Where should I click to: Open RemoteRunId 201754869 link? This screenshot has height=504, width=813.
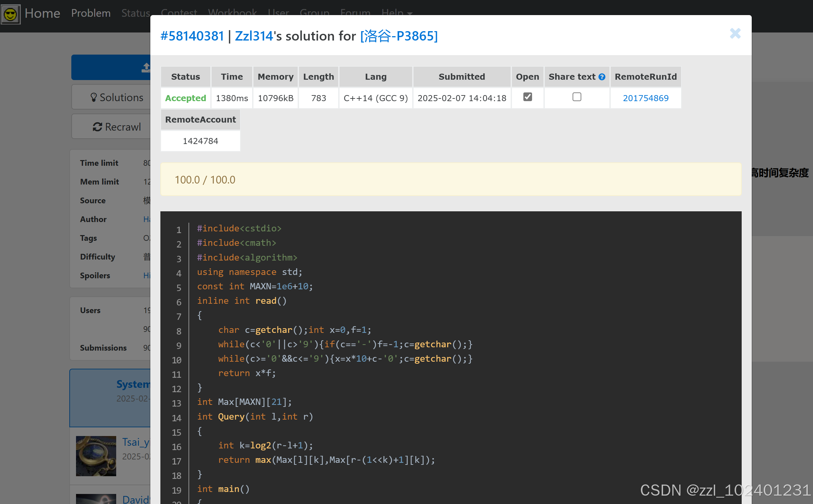(x=645, y=98)
